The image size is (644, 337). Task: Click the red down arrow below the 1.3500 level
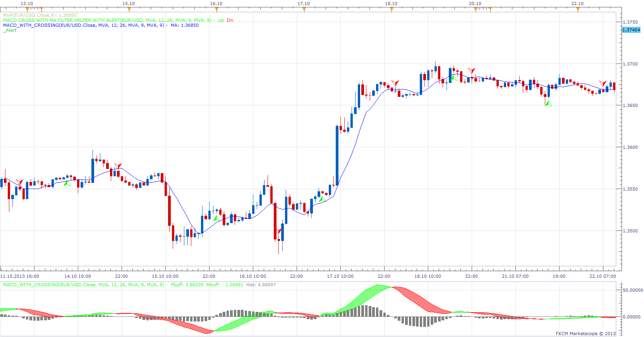(279, 232)
